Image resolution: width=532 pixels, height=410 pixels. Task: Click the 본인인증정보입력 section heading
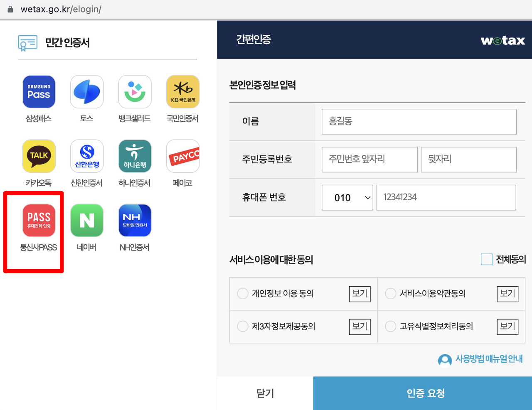pyautogui.click(x=263, y=85)
